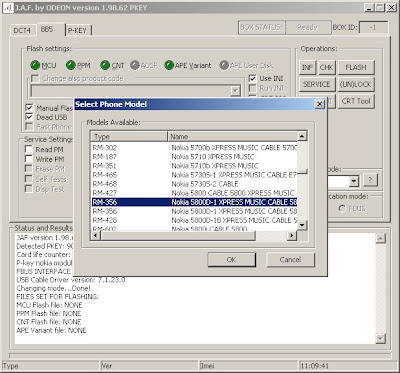Select RM-187 Nokia 5710 XPRESS MUSIC row
Screen dimensions: 400x373
pyautogui.click(x=194, y=157)
